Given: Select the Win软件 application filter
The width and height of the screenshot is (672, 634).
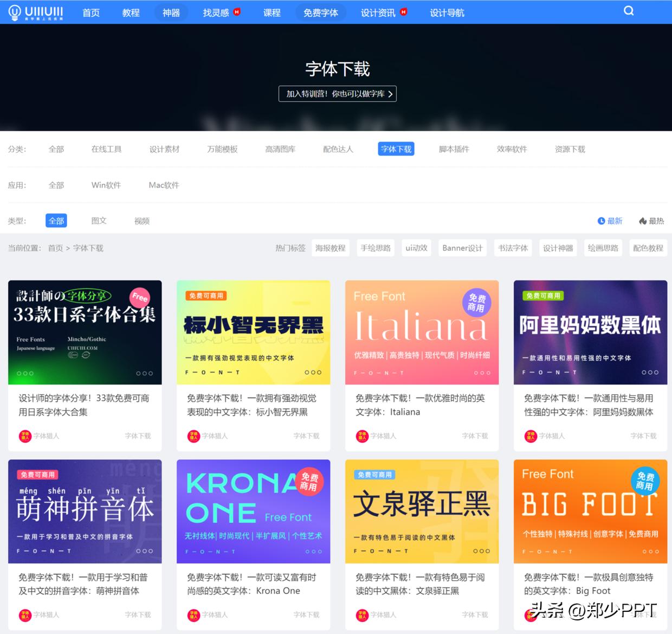Looking at the screenshot, I should point(106,185).
